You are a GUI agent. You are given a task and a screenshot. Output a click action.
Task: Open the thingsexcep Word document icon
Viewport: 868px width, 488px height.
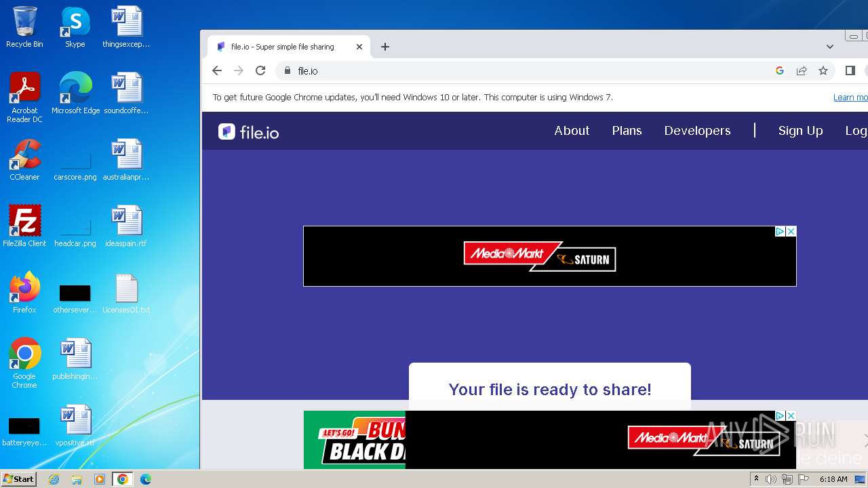(x=126, y=27)
